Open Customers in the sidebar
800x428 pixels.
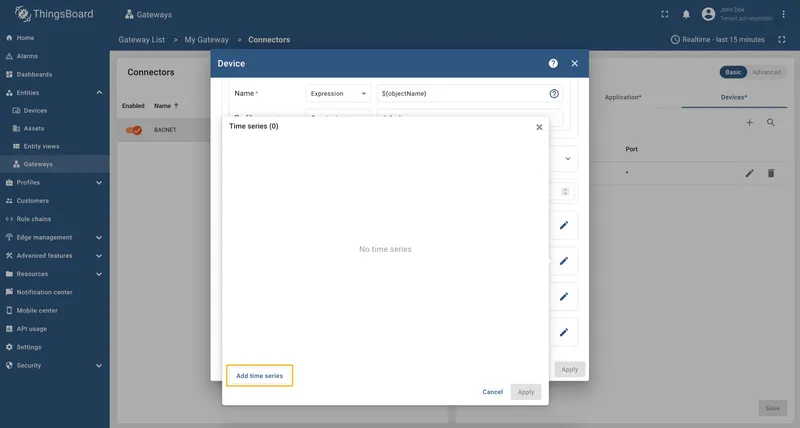pyautogui.click(x=55, y=200)
